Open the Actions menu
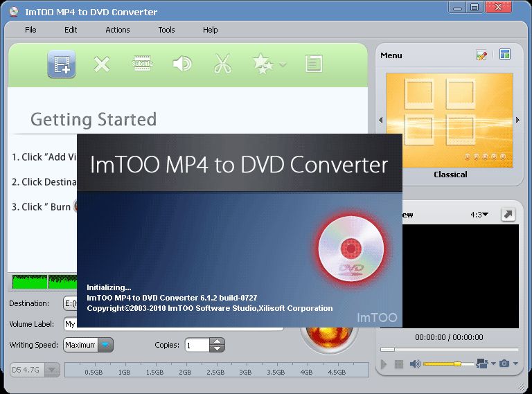The image size is (532, 394). click(117, 30)
